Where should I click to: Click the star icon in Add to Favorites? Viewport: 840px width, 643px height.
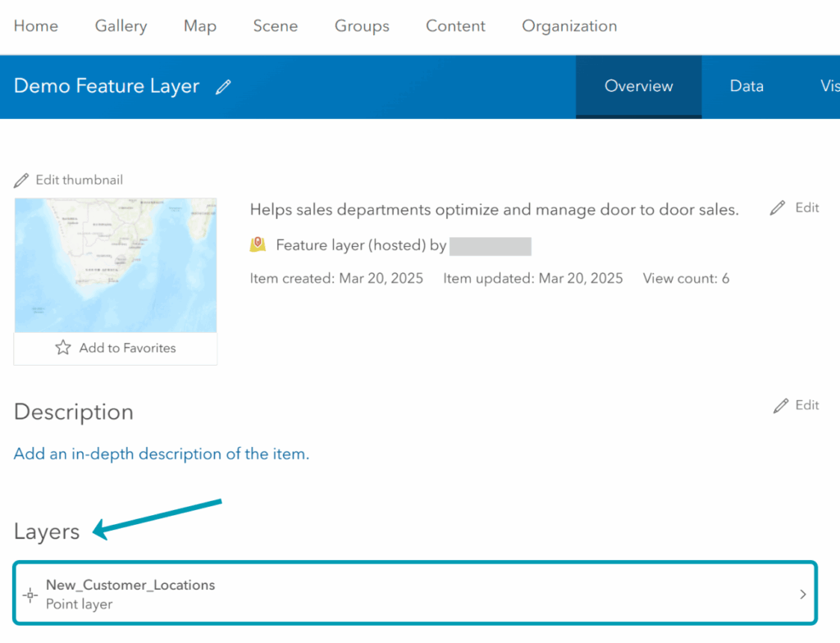click(x=62, y=348)
